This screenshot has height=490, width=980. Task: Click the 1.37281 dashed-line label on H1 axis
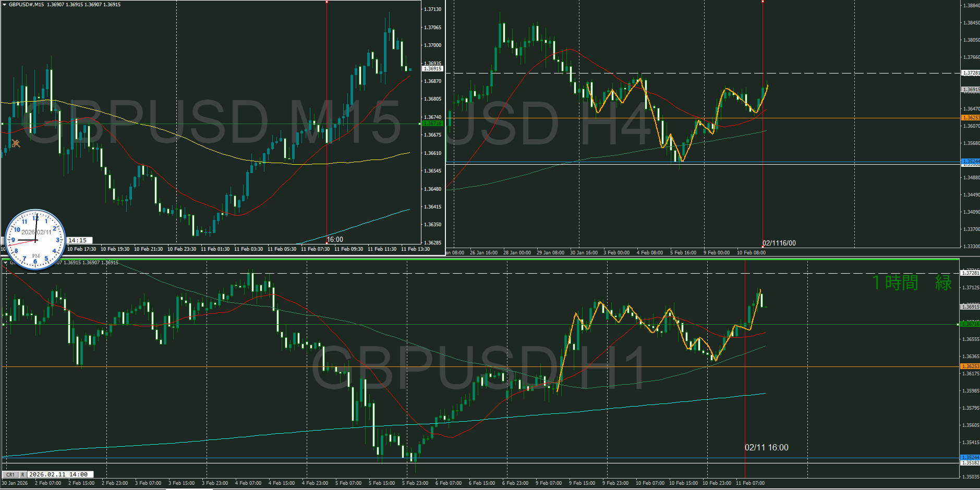tap(970, 273)
